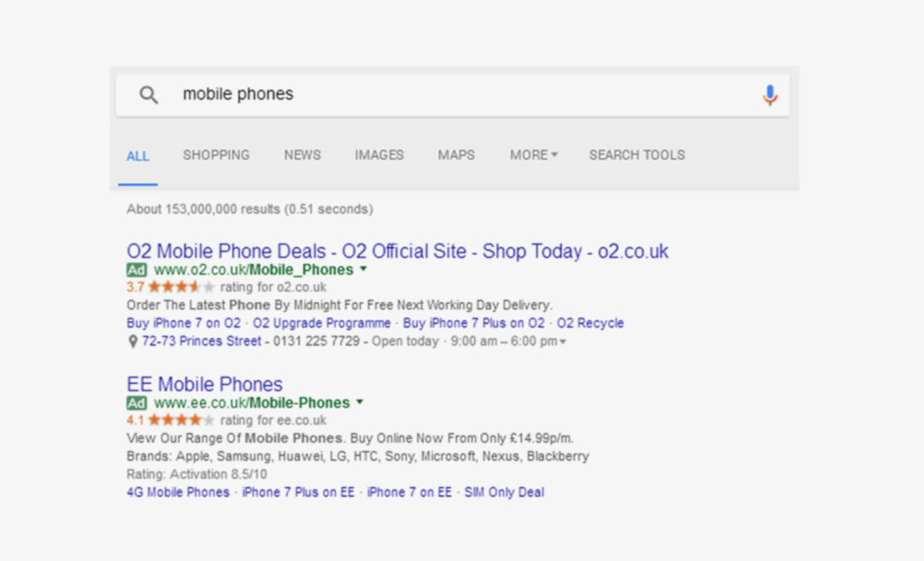Open the EE Mobile Phones headline

pos(205,385)
